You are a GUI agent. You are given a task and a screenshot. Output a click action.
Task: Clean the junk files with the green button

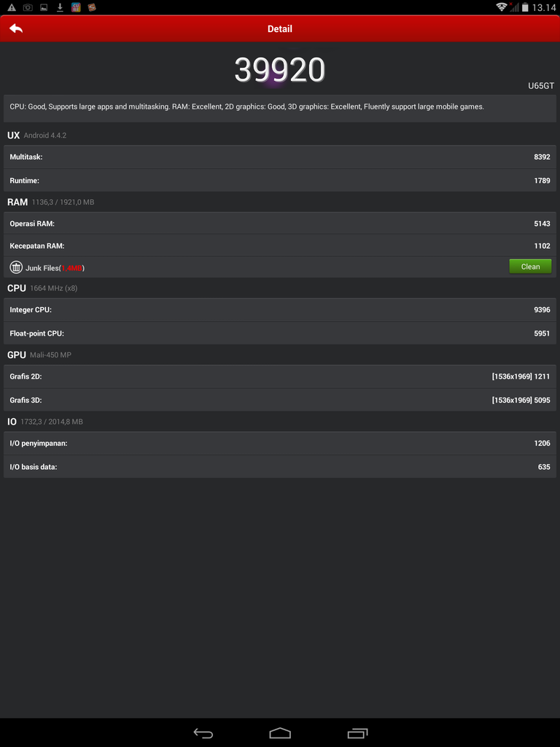coord(530,266)
